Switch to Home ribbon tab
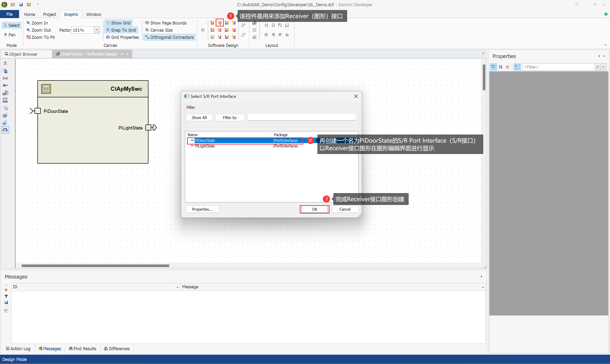This screenshot has height=364, width=610. coord(30,14)
